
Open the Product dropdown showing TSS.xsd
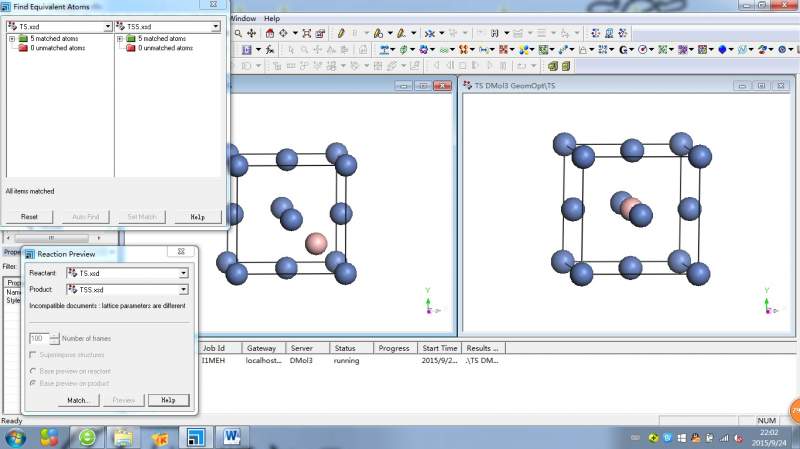point(183,289)
